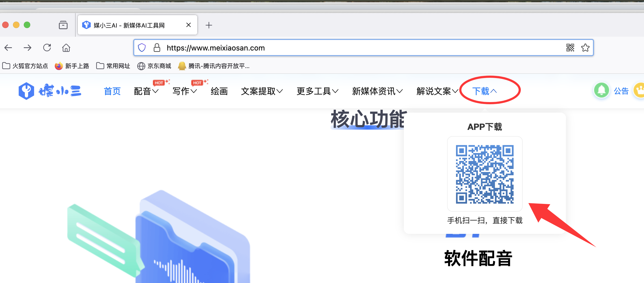The width and height of the screenshot is (644, 283).
Task: Go to browser home page
Action: point(66,48)
